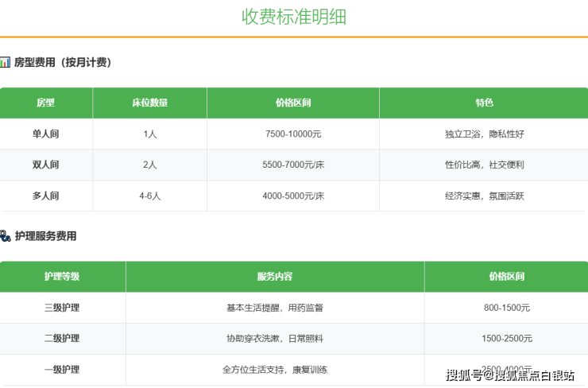Screen dimensions: 588x388
Task: Click the 800-1500元 price cell
Action: [507, 308]
